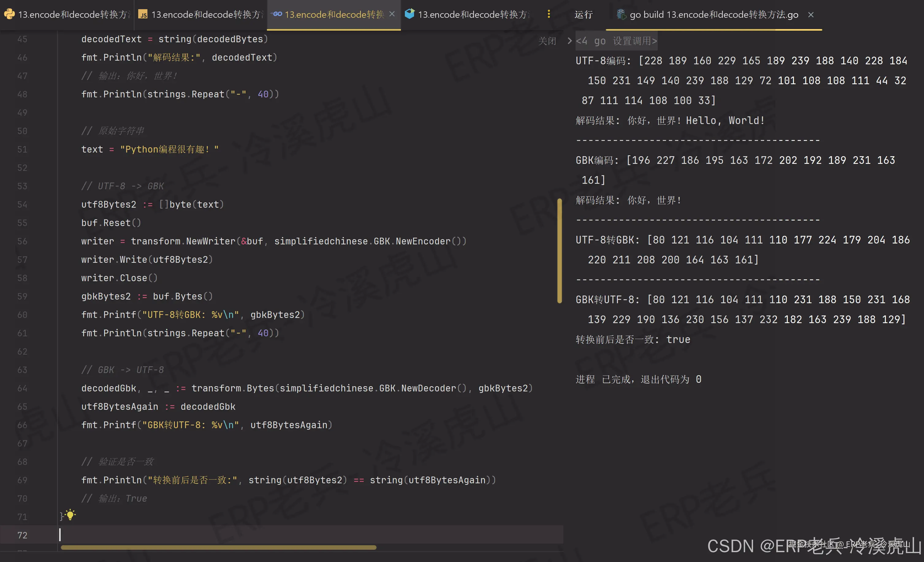Screen dimensions: 924x562
Task: Click the editor horizontal scrollbar at bottom
Action: (x=218, y=547)
